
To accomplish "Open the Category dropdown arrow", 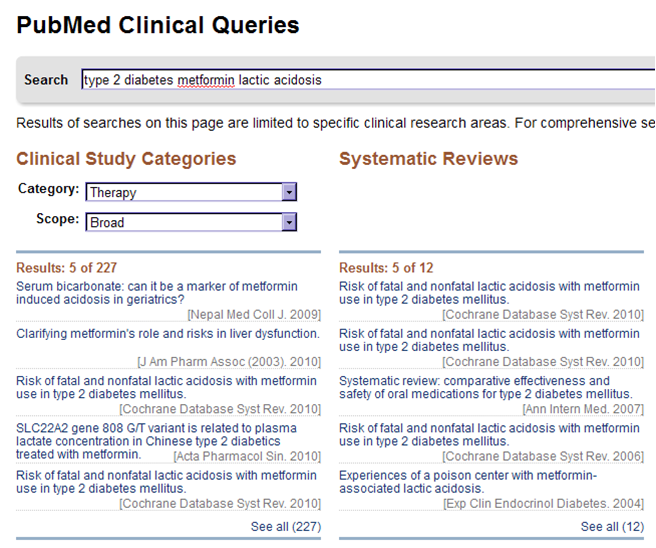I will [x=289, y=192].
